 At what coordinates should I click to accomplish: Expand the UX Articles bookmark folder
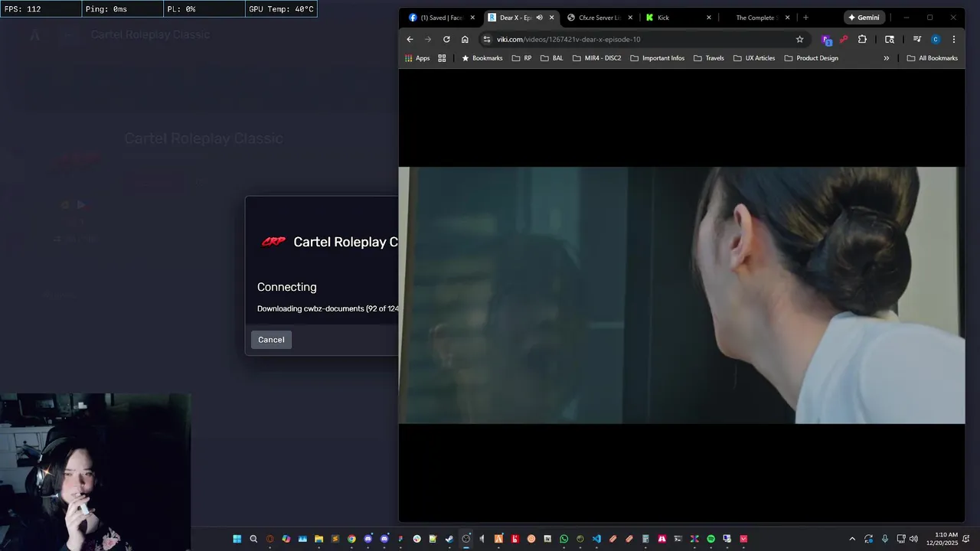(x=753, y=58)
